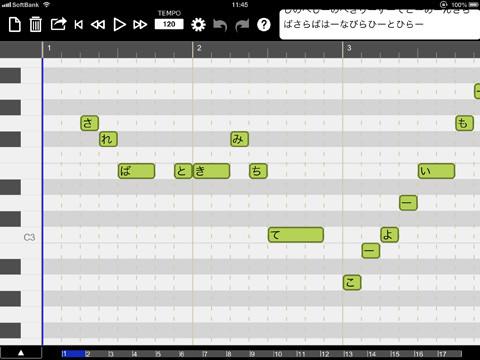
Task: Open the share/export icon
Action: coord(58,24)
